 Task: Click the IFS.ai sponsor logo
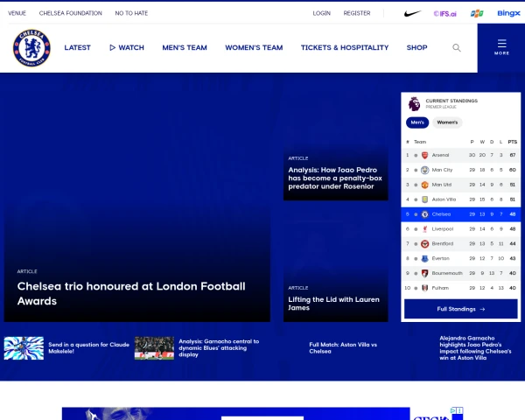[x=445, y=13]
